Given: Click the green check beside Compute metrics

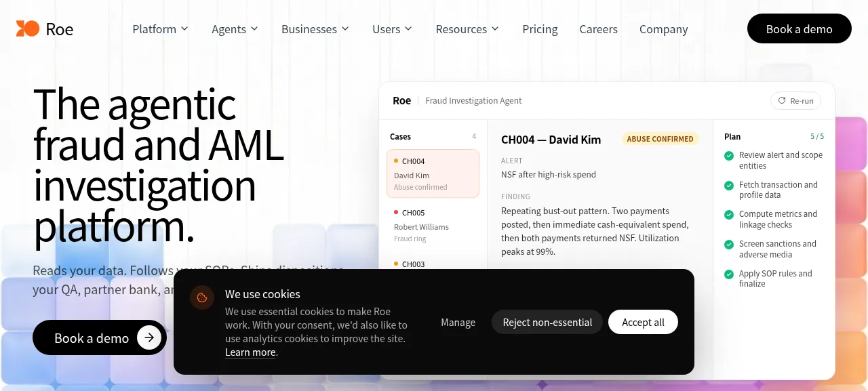Looking at the screenshot, I should click(x=729, y=215).
